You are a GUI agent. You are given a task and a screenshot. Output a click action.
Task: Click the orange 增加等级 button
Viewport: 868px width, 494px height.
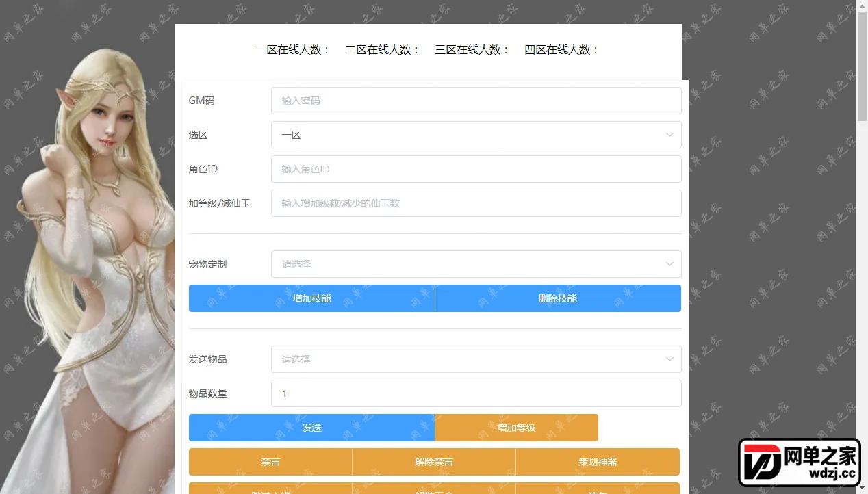click(516, 428)
